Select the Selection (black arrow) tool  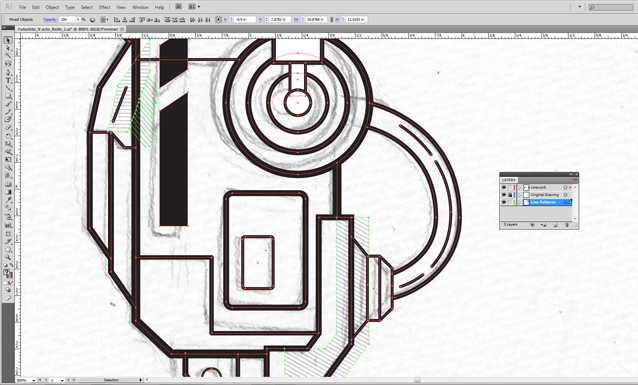[8, 40]
